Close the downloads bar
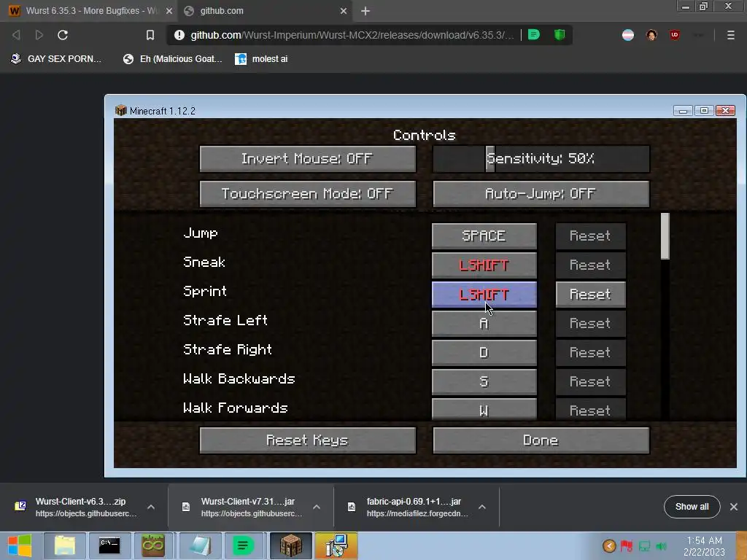 [734, 507]
